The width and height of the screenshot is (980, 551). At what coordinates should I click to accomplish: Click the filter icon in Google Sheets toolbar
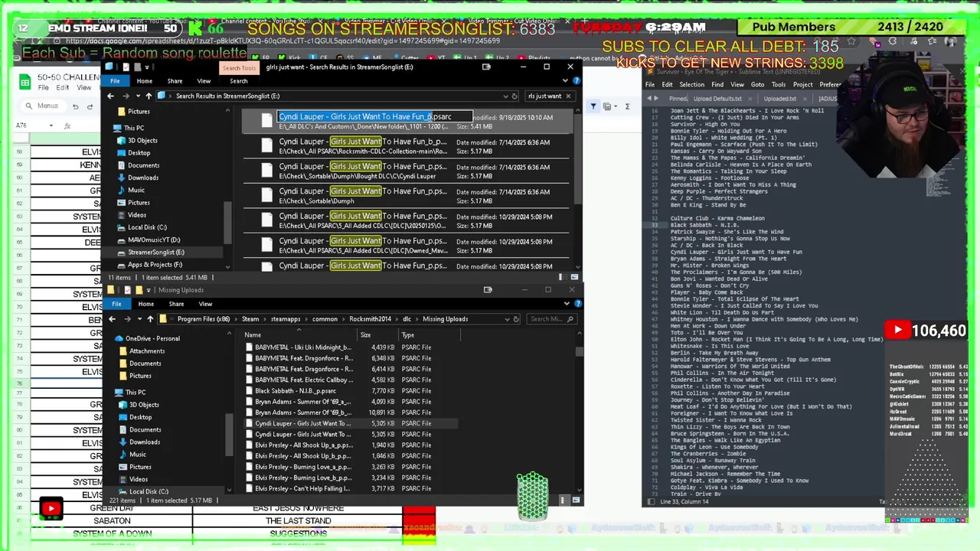tap(593, 106)
